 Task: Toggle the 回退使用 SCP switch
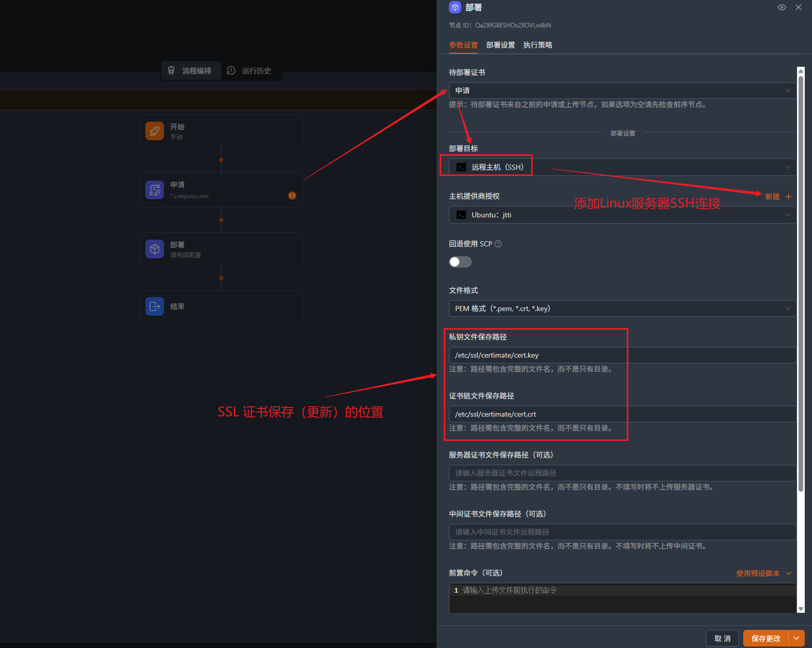click(x=460, y=262)
